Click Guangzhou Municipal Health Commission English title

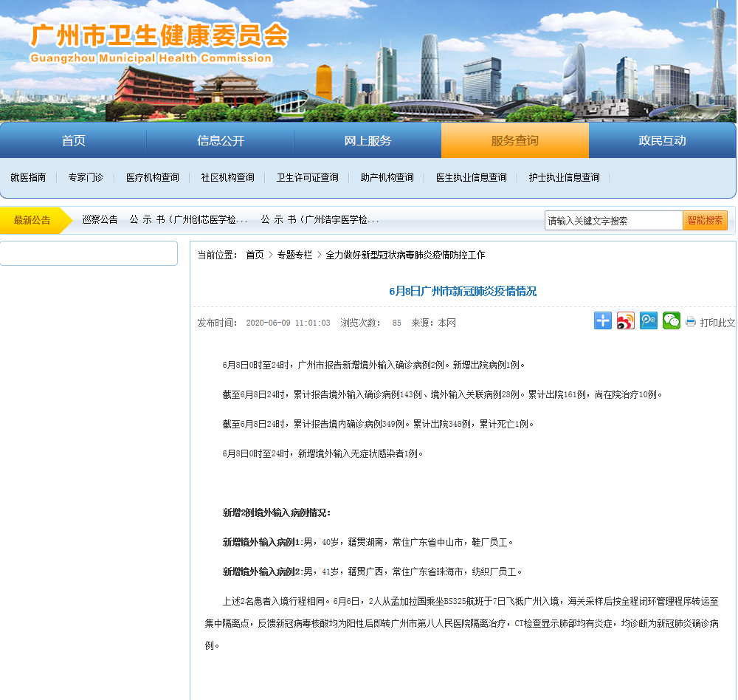pos(151,58)
